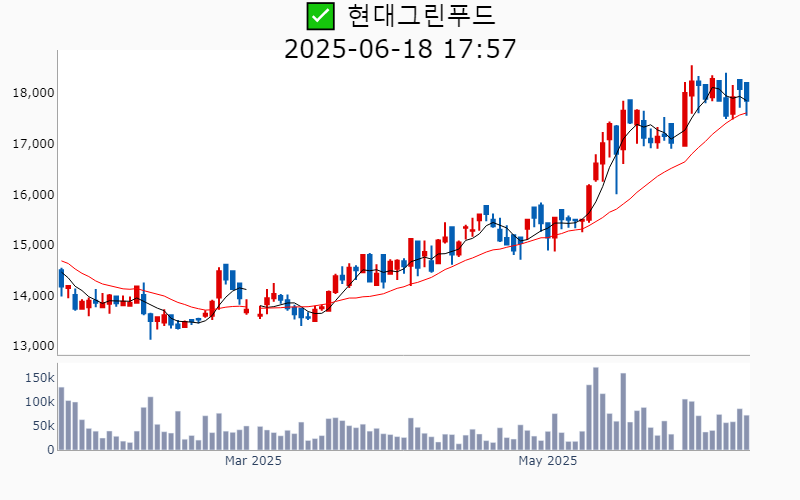
Task: Click the 100k volume axis label
Action: coord(40,402)
